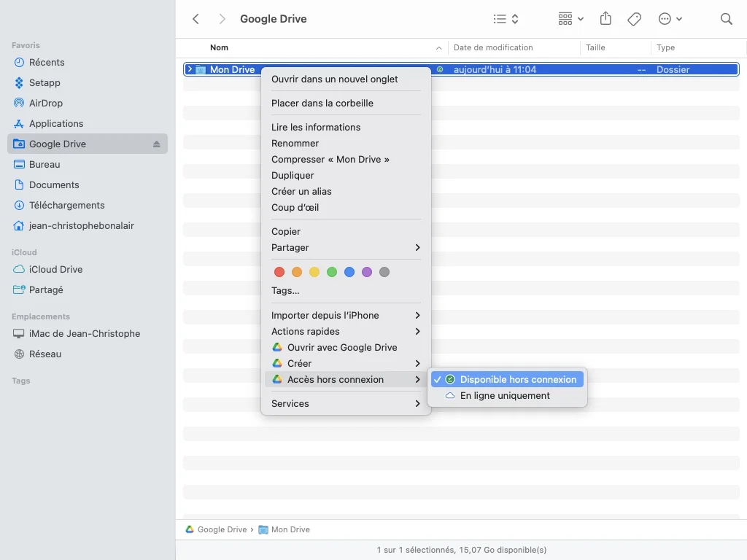The height and width of the screenshot is (560, 747).
Task: Apply the yellow tag color
Action: coord(314,272)
